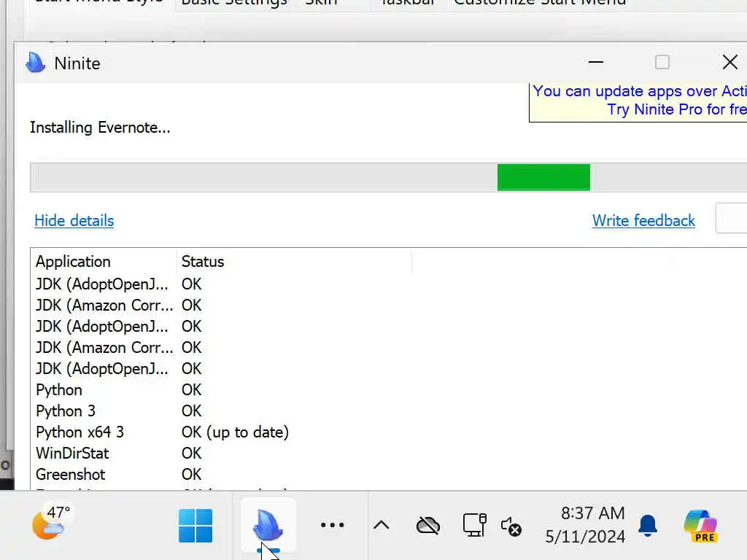747x560 pixels.
Task: Click the Application column header
Action: [103, 262]
